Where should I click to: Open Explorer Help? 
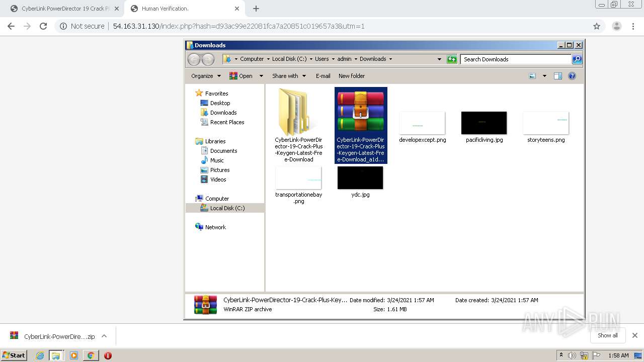(572, 76)
